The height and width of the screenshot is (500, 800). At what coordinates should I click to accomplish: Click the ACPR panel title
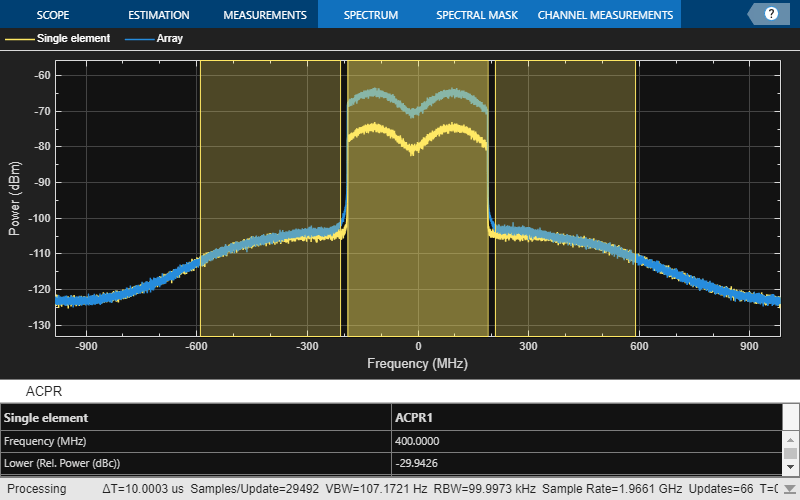[x=44, y=391]
